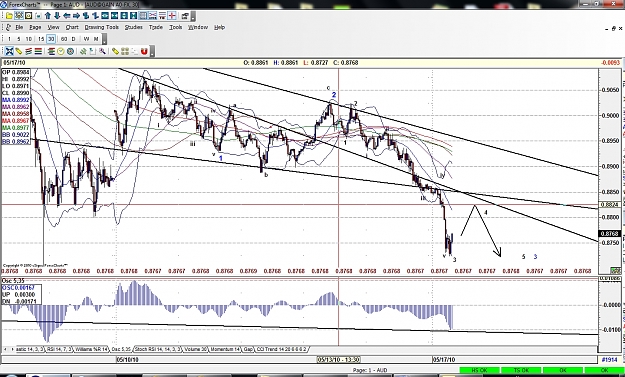Image resolution: width=625 pixels, height=377 pixels.
Task: Switch to the RSI 14, 7, 3 tab
Action: tap(59, 349)
